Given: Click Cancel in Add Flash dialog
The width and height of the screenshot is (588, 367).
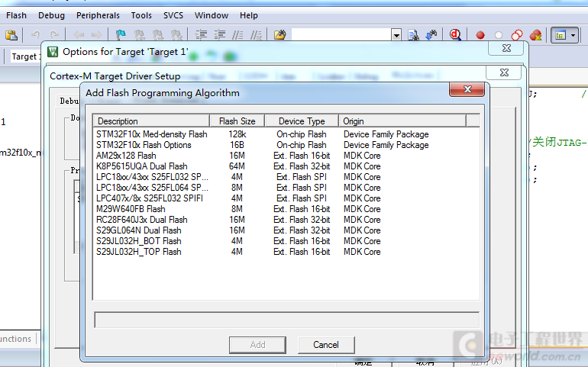Looking at the screenshot, I should click(326, 345).
